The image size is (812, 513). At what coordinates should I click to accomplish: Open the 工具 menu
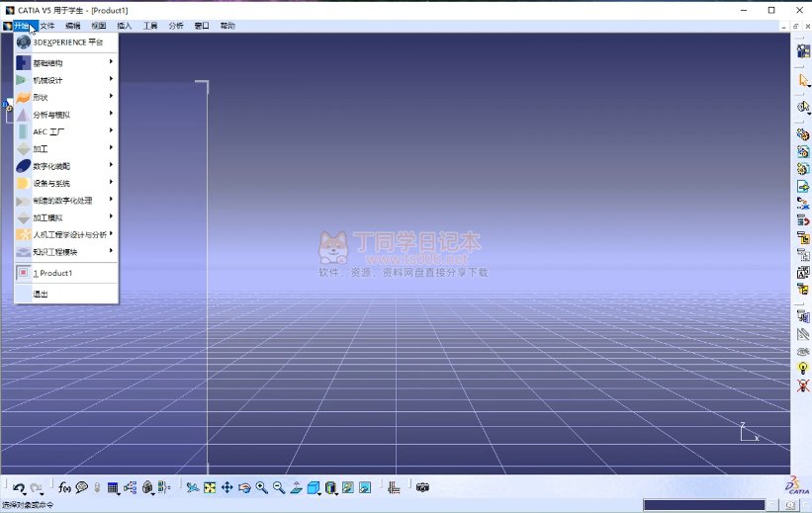pos(150,26)
